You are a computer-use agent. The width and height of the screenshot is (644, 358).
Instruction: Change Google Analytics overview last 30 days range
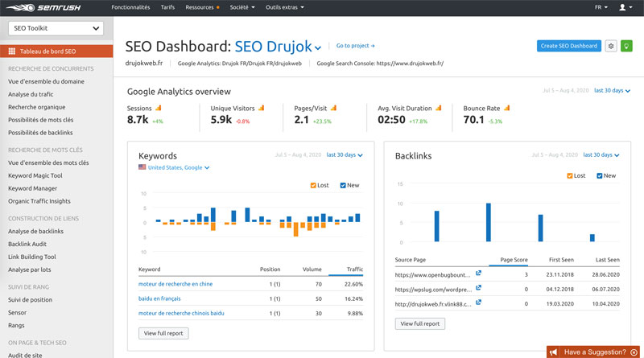coord(612,90)
